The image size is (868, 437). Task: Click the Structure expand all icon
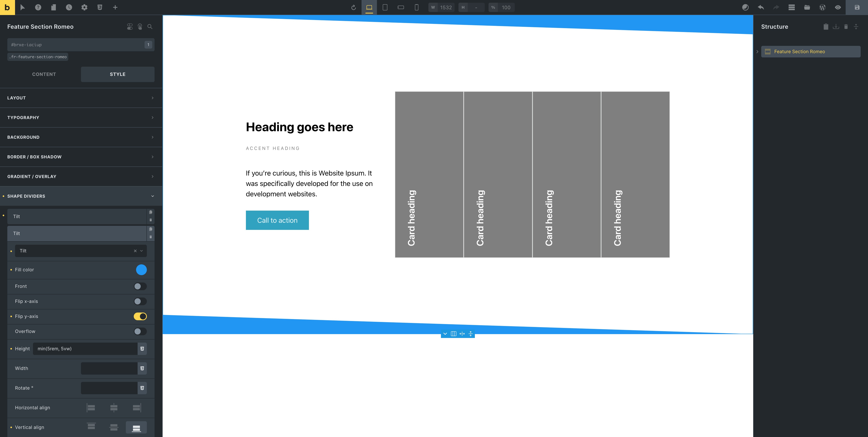coord(856,27)
